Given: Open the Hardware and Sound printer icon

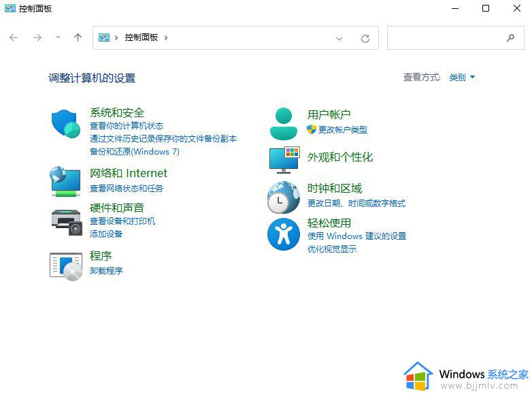Looking at the screenshot, I should pos(67,223).
